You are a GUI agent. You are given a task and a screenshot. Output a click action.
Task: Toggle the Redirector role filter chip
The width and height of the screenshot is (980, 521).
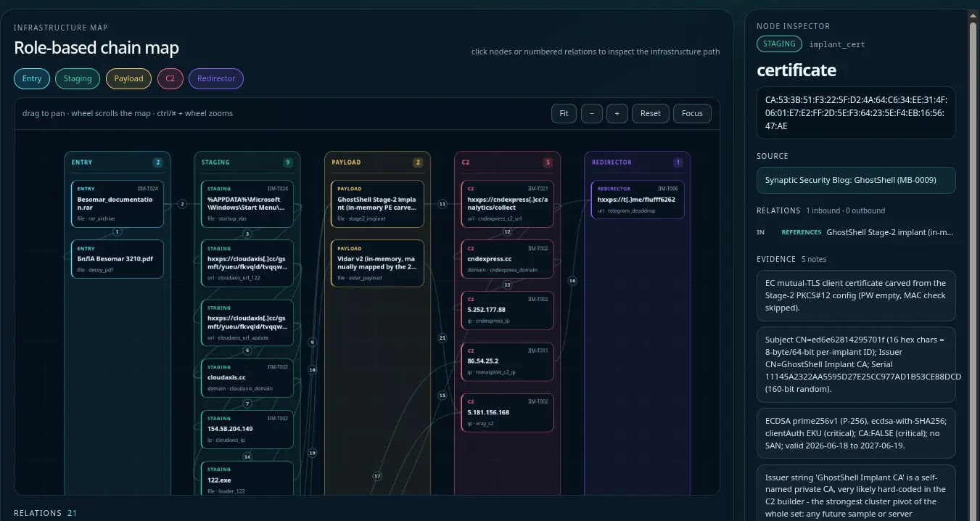point(216,78)
